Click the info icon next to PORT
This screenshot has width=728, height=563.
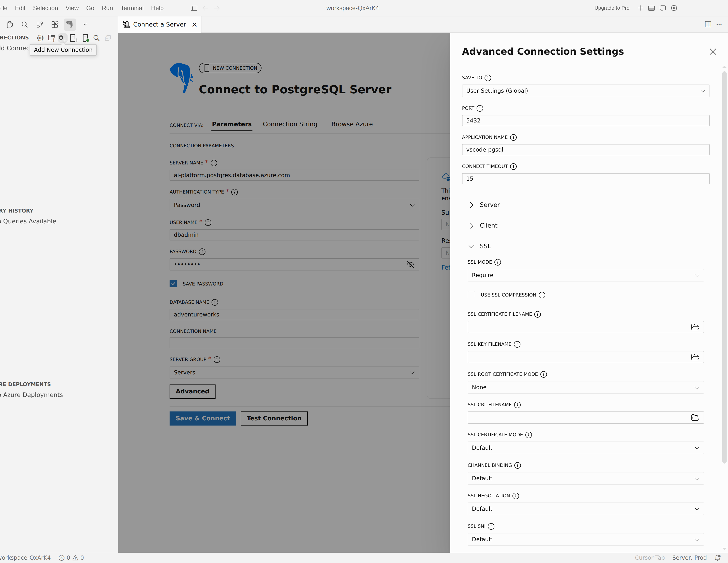coord(480,108)
